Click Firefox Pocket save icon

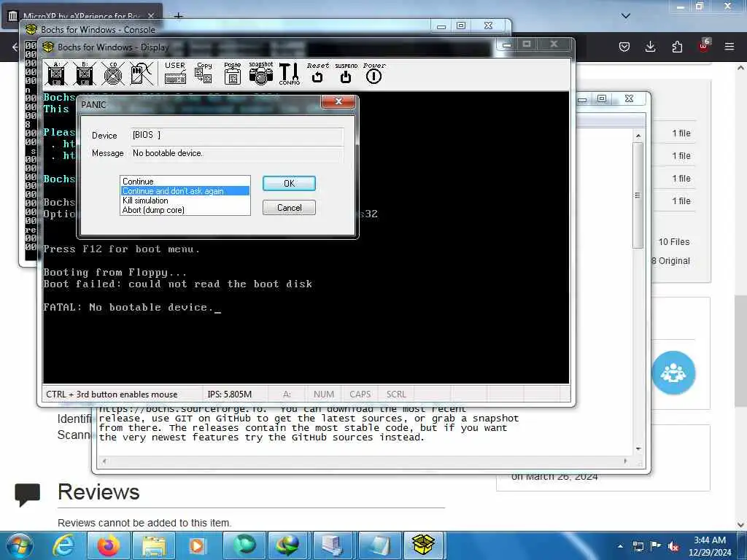[624, 47]
